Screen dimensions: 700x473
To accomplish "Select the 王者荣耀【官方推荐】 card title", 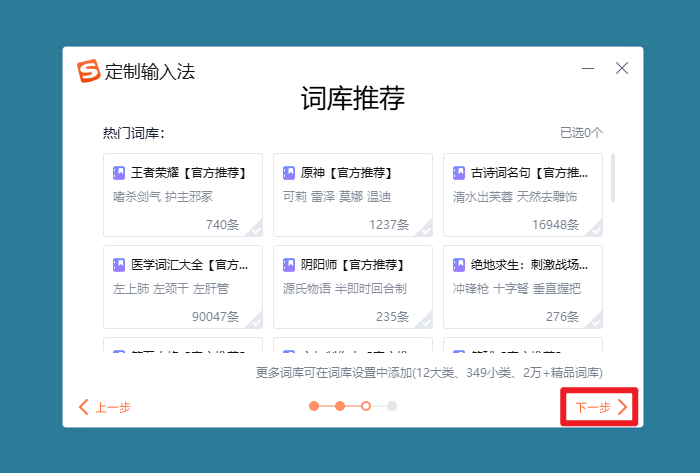I will pos(189,173).
